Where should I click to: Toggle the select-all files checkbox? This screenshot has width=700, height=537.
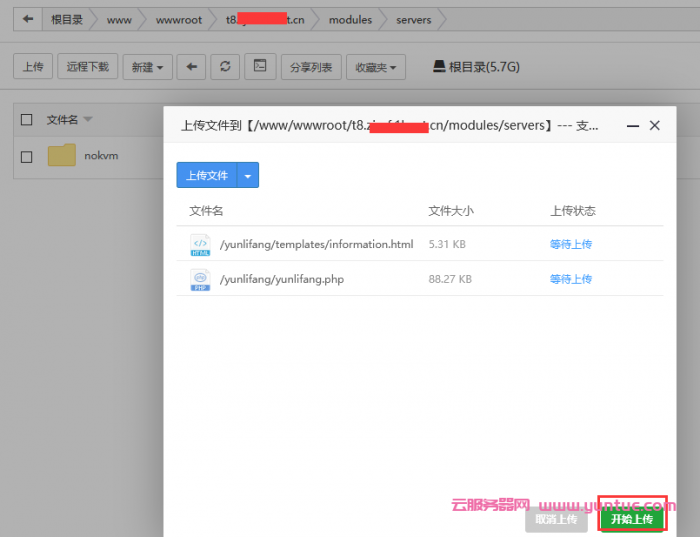click(27, 120)
